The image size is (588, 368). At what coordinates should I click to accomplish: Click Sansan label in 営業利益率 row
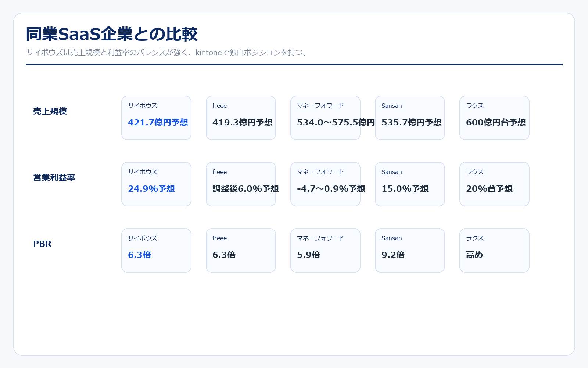point(392,172)
